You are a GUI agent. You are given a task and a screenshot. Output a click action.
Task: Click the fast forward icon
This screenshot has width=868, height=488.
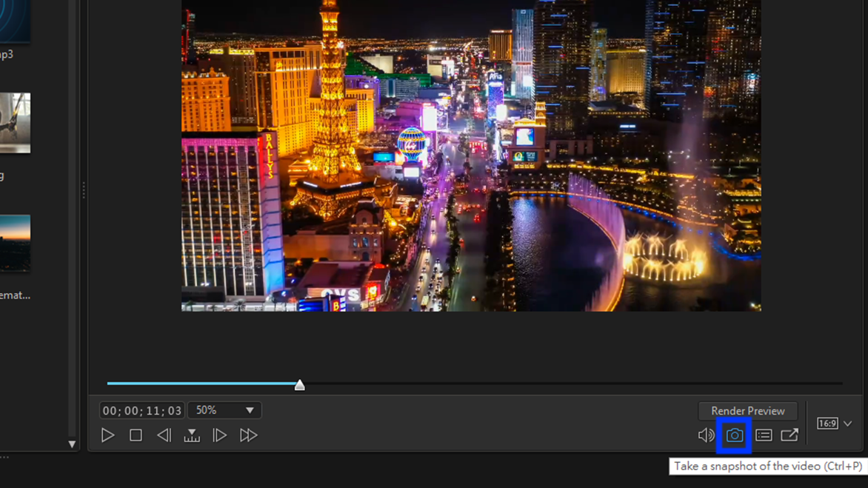click(x=249, y=435)
